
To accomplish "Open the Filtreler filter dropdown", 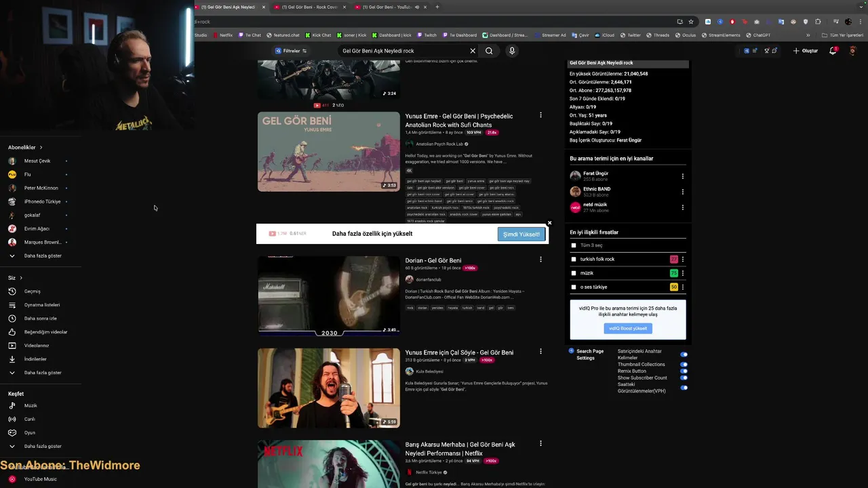I will coord(291,51).
